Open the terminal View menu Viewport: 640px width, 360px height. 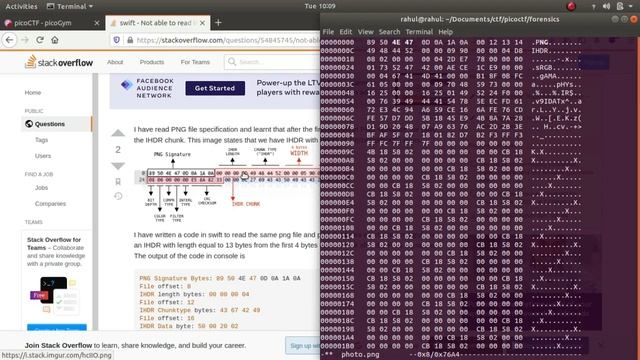365,31
